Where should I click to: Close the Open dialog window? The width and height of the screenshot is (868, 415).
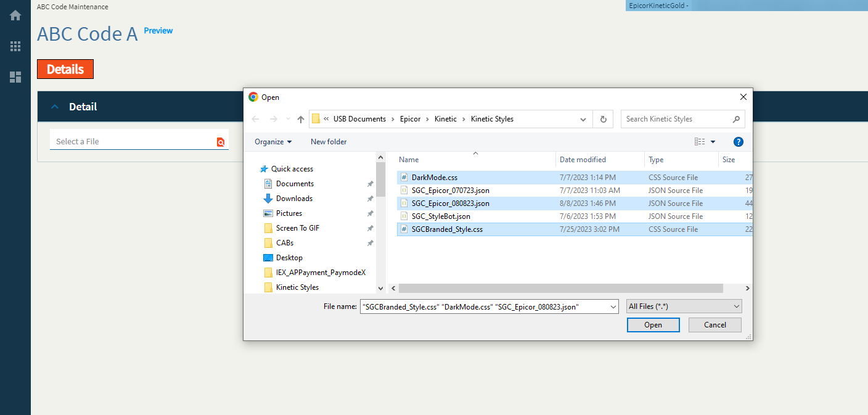(x=743, y=97)
